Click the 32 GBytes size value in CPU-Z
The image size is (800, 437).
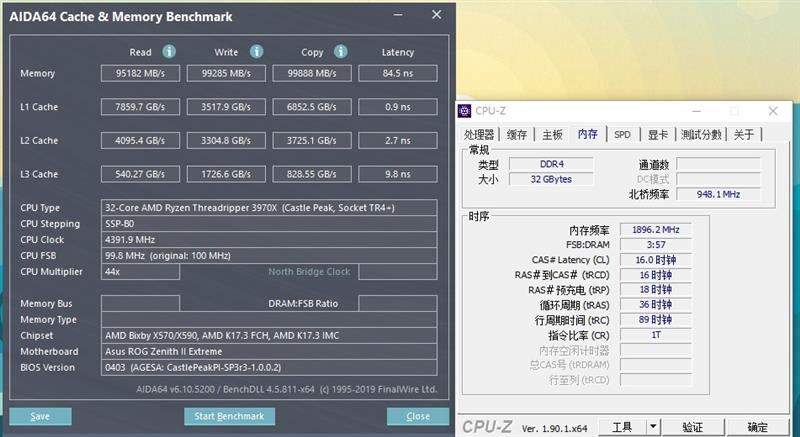point(552,179)
